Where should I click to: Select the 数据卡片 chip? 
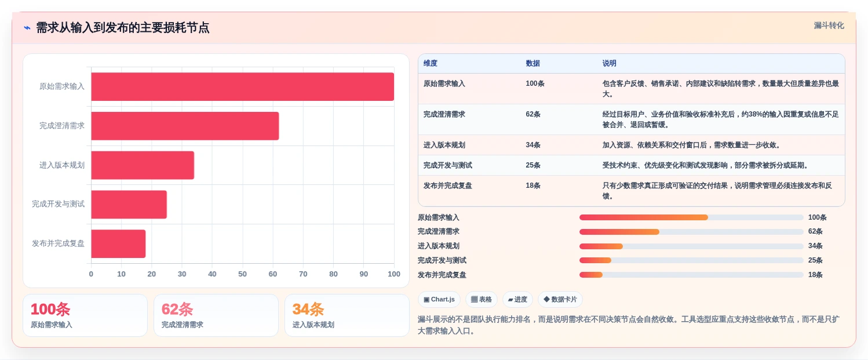pos(560,300)
